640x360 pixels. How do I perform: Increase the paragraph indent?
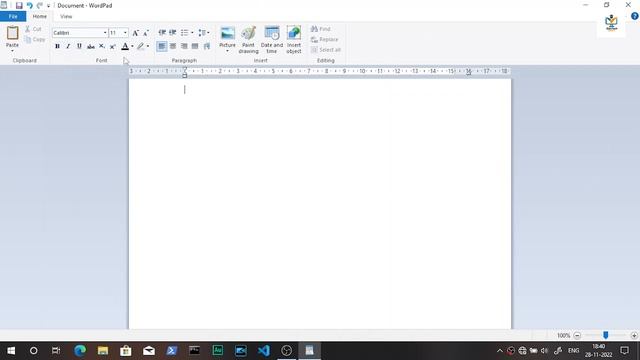pos(173,32)
